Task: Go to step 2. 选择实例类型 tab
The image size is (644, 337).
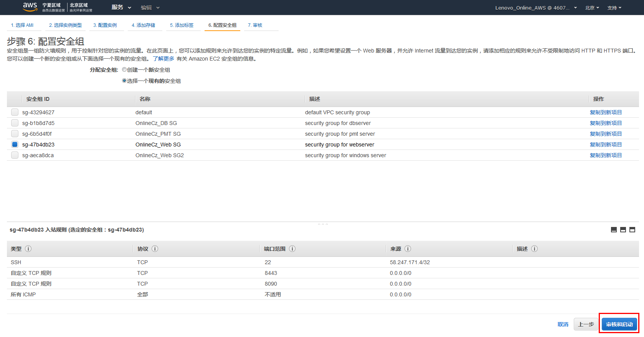Action: tap(65, 25)
